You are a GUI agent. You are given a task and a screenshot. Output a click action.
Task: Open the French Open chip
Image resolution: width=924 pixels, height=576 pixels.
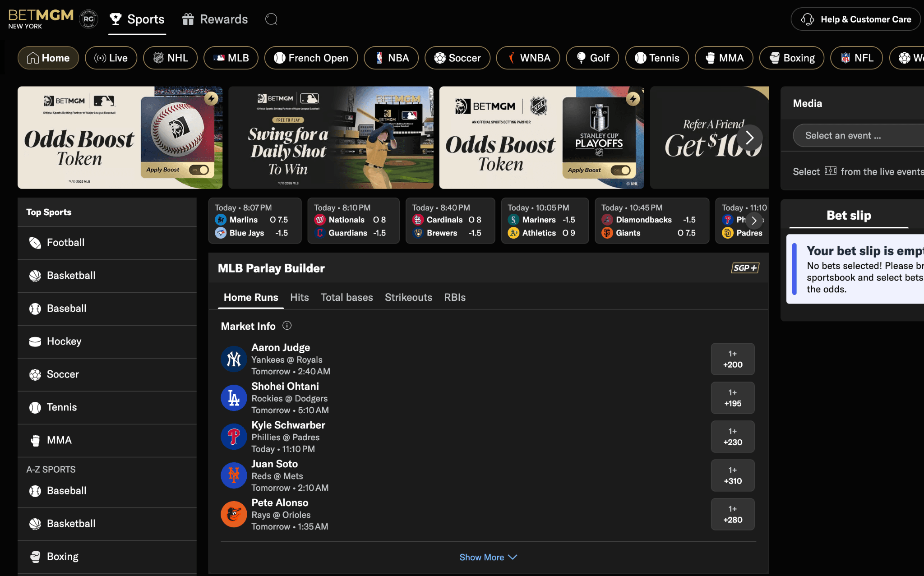point(311,58)
